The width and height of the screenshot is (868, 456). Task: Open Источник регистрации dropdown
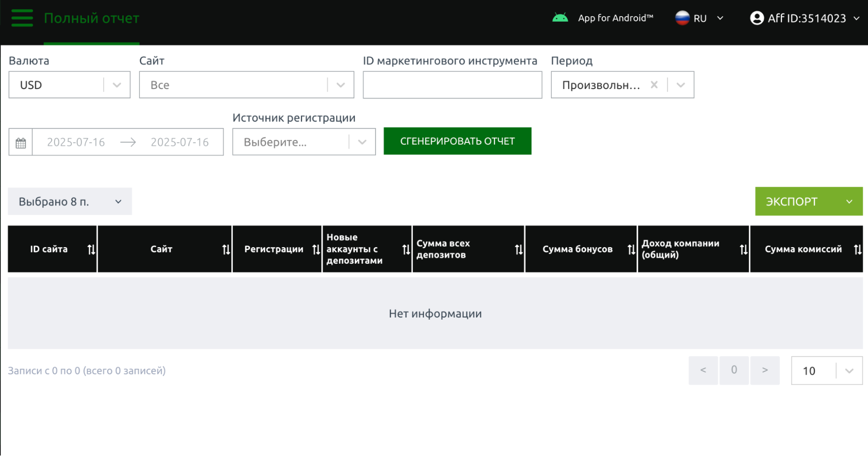click(304, 142)
